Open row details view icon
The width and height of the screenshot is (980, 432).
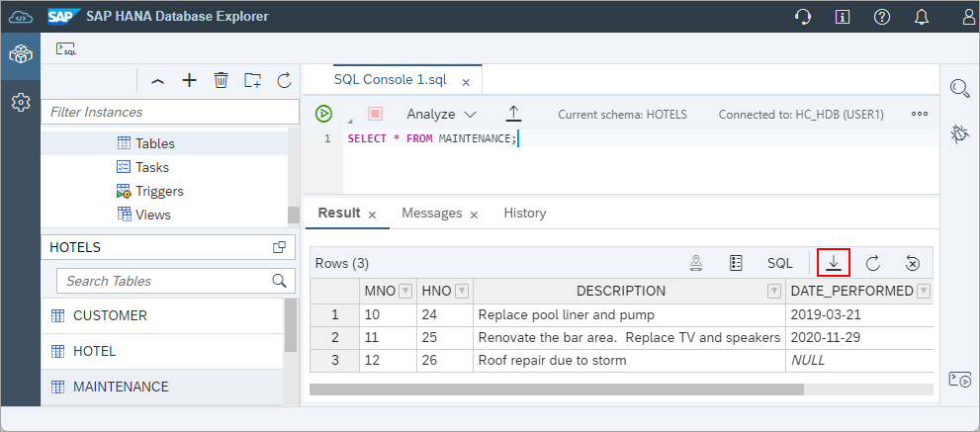tap(737, 263)
